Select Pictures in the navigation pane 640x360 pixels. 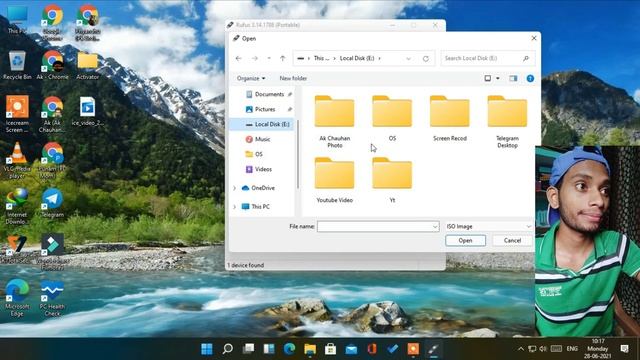264,109
